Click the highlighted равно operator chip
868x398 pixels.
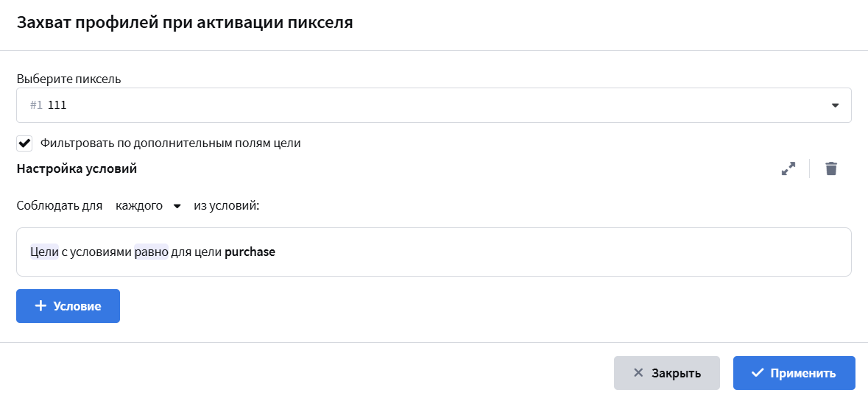click(151, 252)
